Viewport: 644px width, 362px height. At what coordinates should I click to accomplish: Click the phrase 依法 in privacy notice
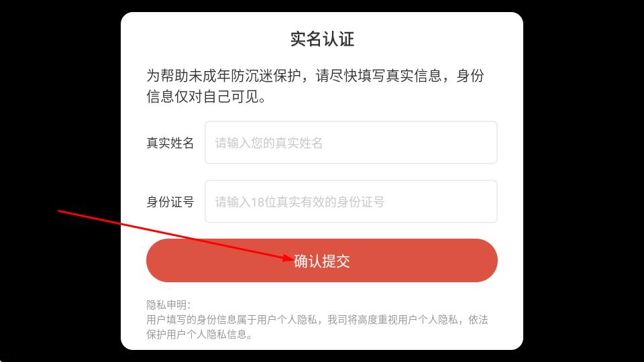[478, 320]
